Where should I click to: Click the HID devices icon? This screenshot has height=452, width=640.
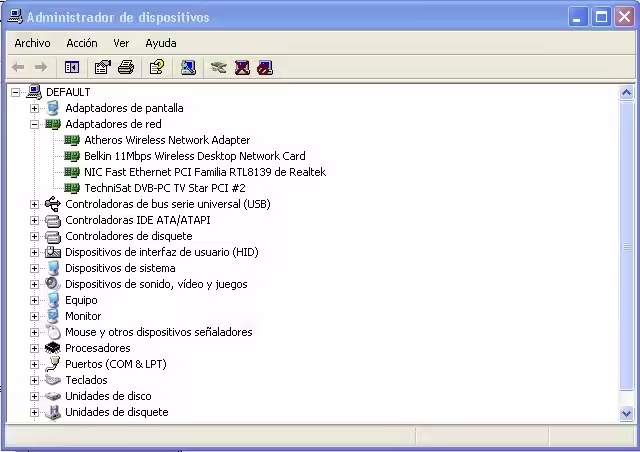(x=53, y=252)
